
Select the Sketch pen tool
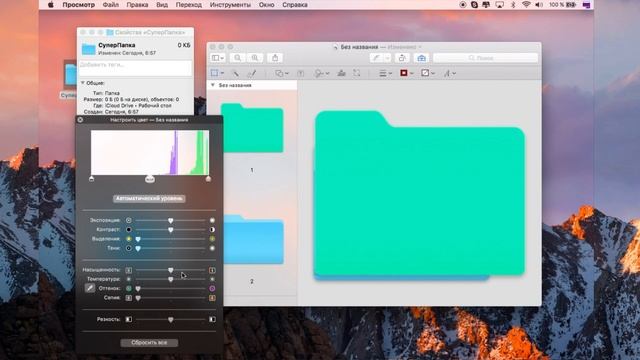[252, 73]
